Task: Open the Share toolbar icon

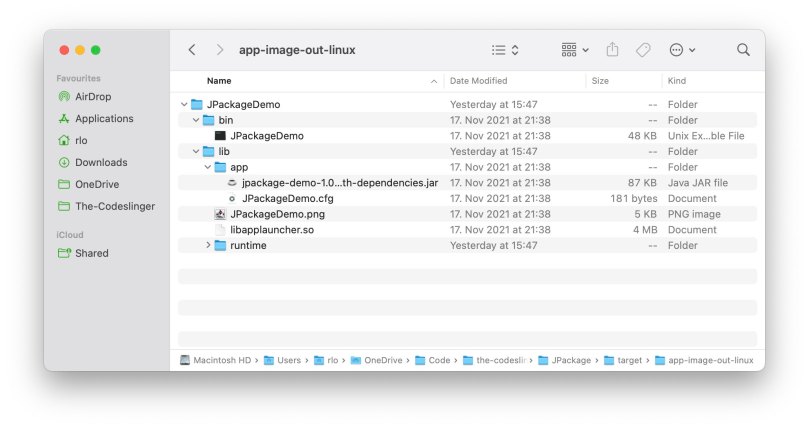Action: coord(613,50)
